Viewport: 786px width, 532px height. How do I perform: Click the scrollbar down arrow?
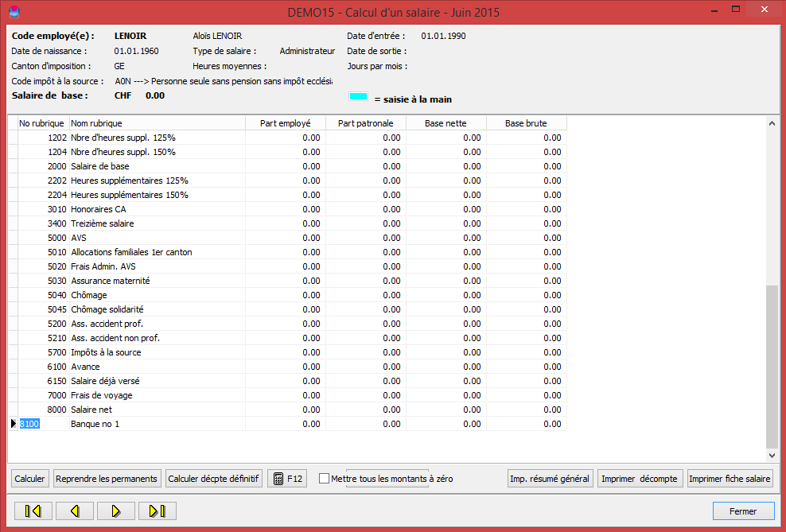point(772,456)
